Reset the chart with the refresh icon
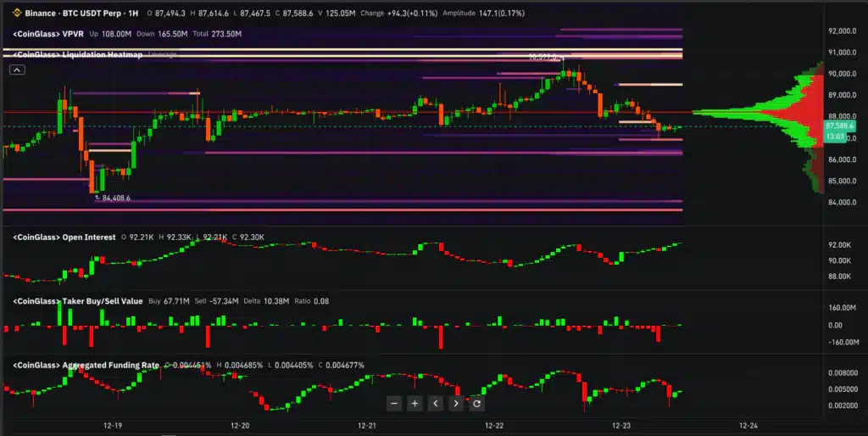This screenshot has width=868, height=436. pyautogui.click(x=476, y=404)
